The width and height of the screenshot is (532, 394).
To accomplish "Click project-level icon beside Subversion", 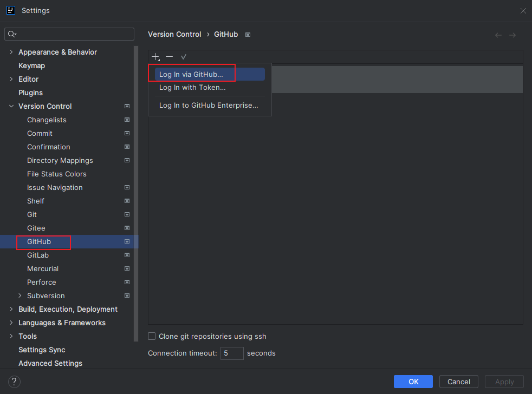I will [127, 295].
